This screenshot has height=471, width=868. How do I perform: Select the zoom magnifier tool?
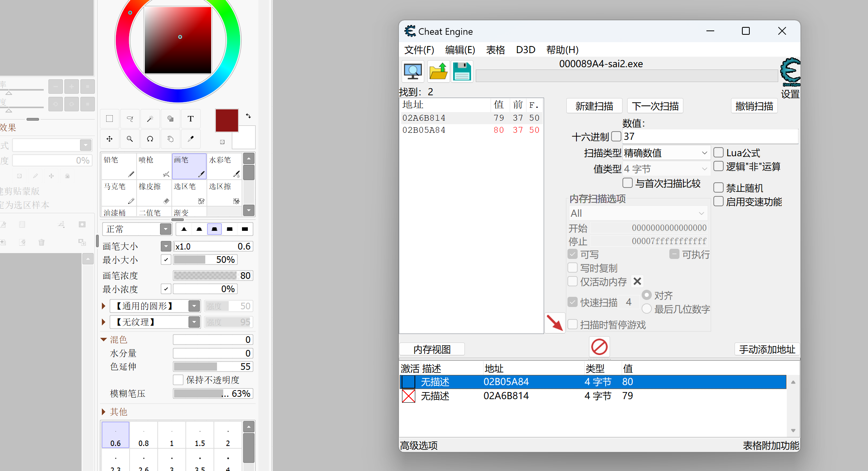coord(130,139)
